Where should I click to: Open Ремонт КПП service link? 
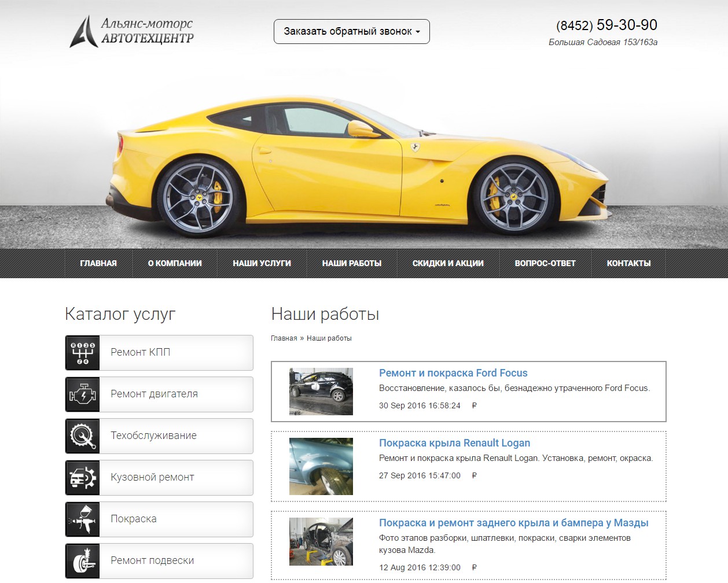159,353
